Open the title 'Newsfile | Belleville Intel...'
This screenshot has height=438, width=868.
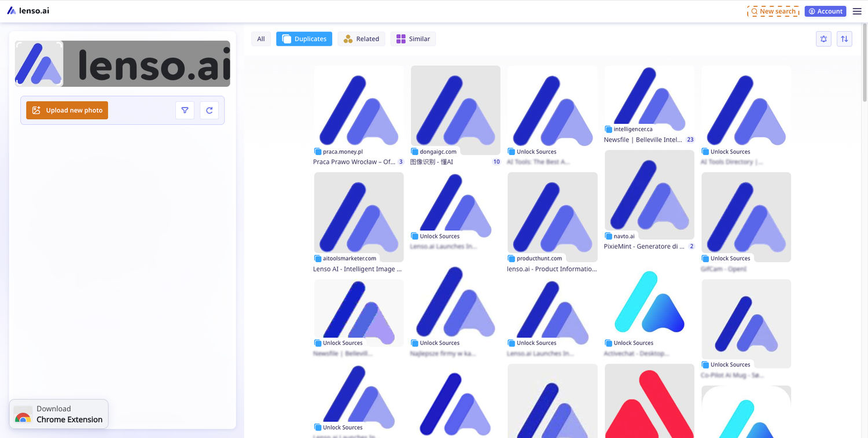coord(643,139)
